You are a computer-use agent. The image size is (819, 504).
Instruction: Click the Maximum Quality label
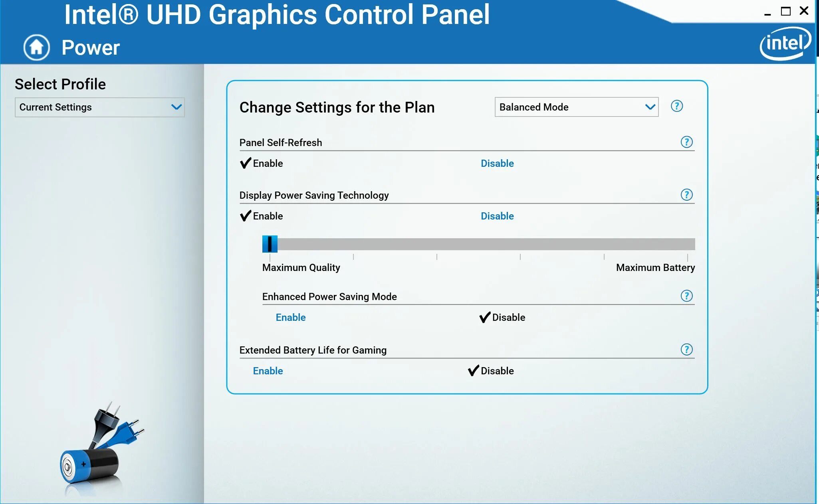coord(301,267)
